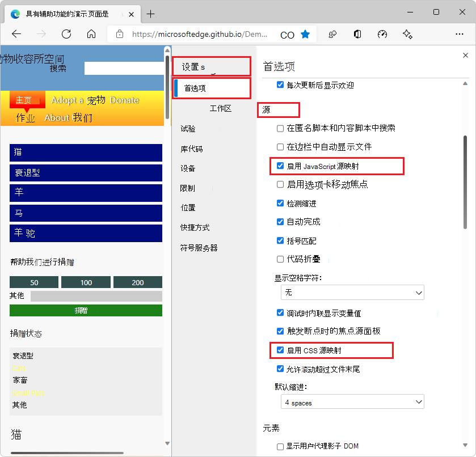Choose the 200 donation amount

tap(138, 282)
